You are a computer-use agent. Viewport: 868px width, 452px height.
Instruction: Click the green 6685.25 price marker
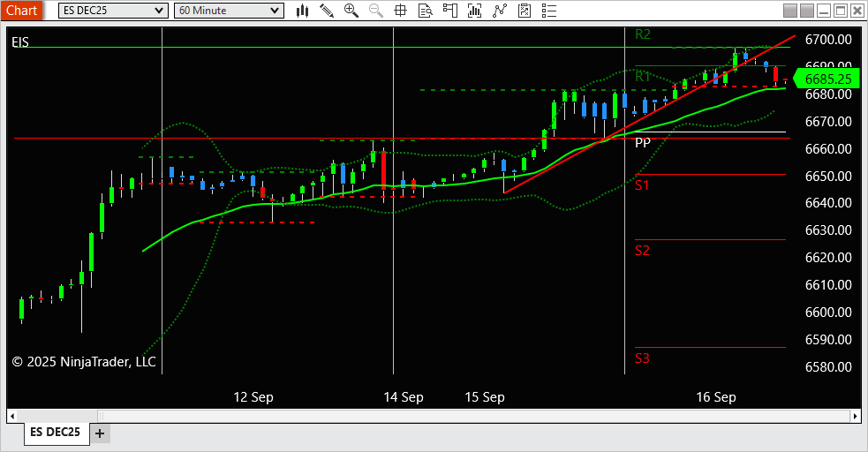pos(826,79)
